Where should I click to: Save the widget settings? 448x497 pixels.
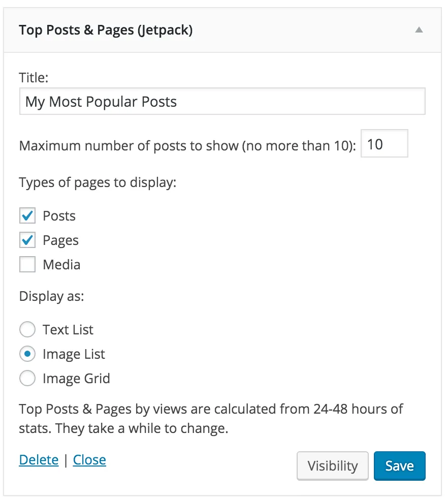tap(400, 465)
